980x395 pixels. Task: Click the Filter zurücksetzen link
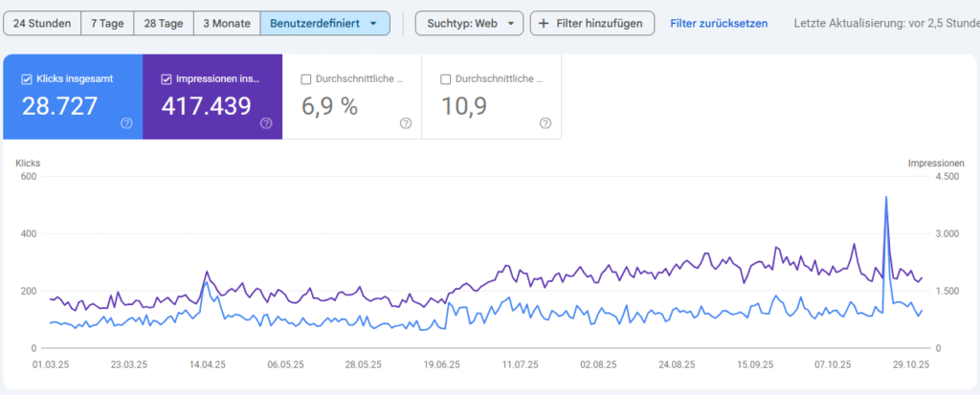[x=719, y=23]
